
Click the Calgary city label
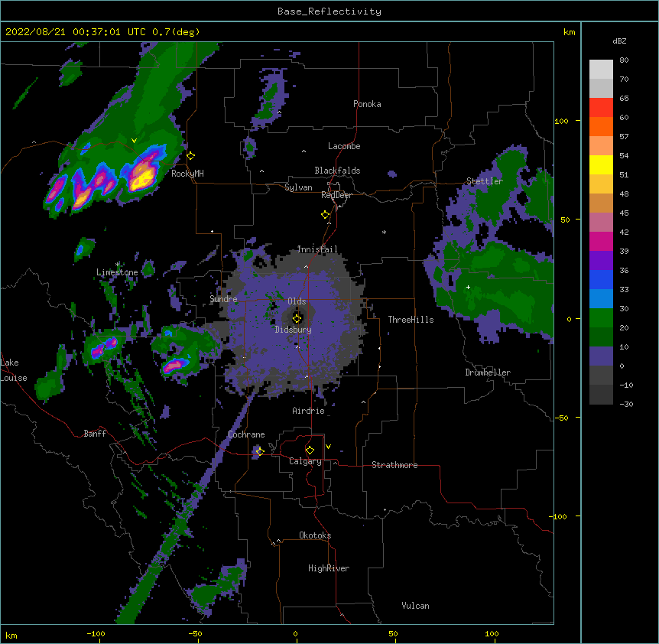coord(305,461)
